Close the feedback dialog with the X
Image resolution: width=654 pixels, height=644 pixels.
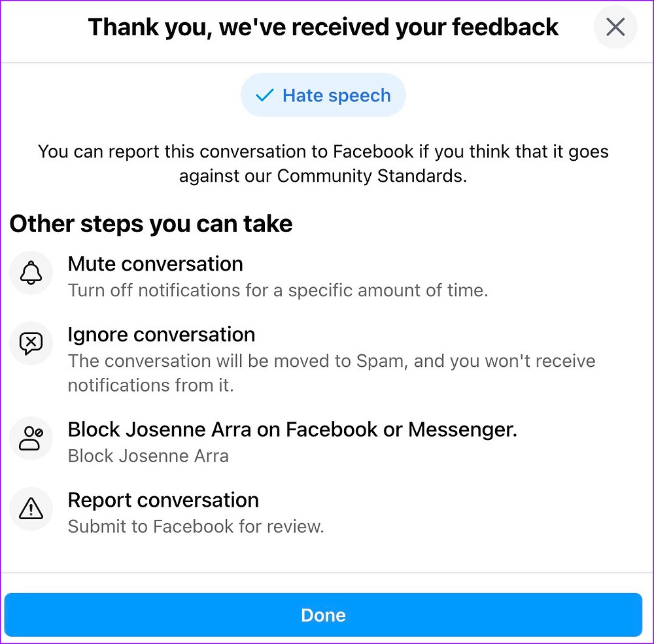[615, 27]
